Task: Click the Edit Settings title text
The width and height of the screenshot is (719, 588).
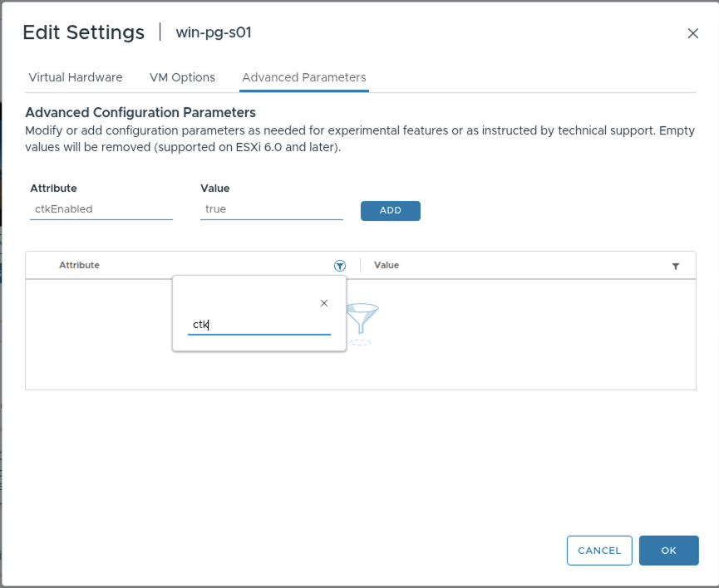Action: [83, 32]
